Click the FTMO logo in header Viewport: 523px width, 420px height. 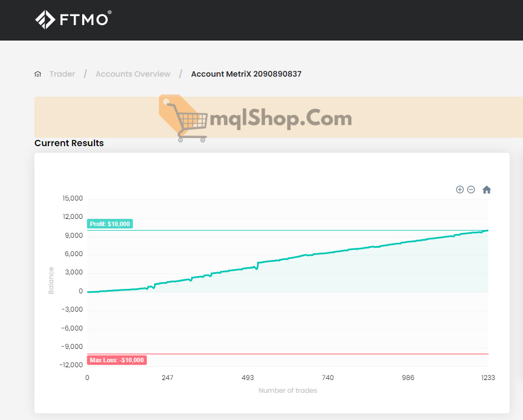point(73,19)
